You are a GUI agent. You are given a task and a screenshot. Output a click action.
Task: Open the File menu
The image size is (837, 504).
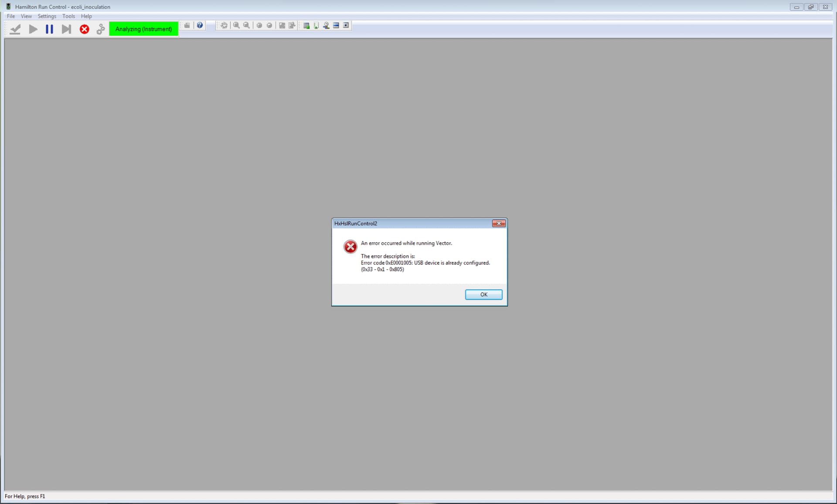(11, 16)
